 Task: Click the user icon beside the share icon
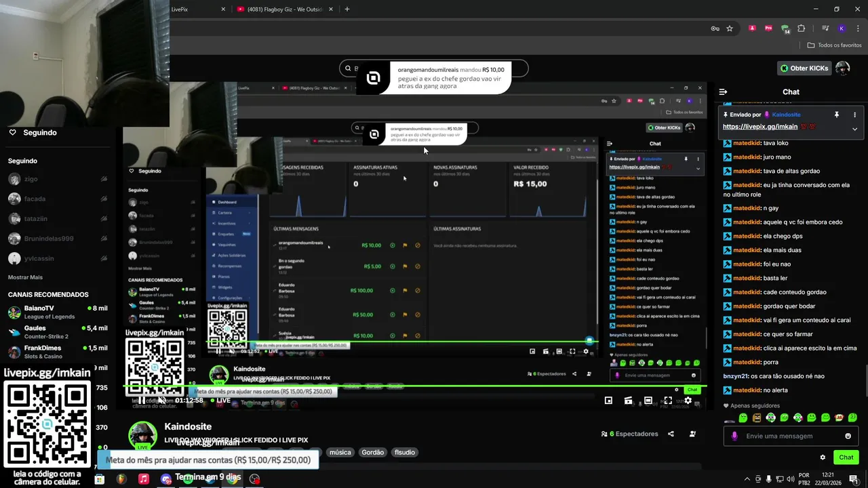692,434
